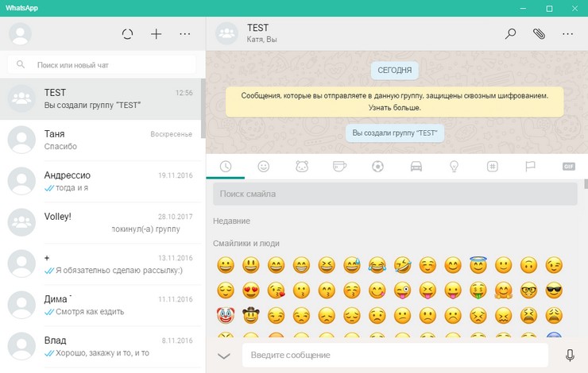Collapse the emoji panel with chevron
This screenshot has width=588, height=373.
(x=224, y=356)
